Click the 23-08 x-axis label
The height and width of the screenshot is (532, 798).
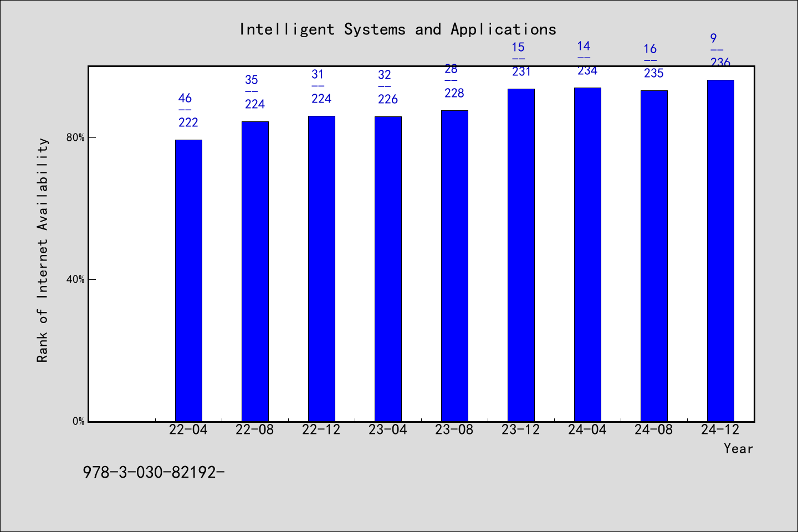[454, 429]
